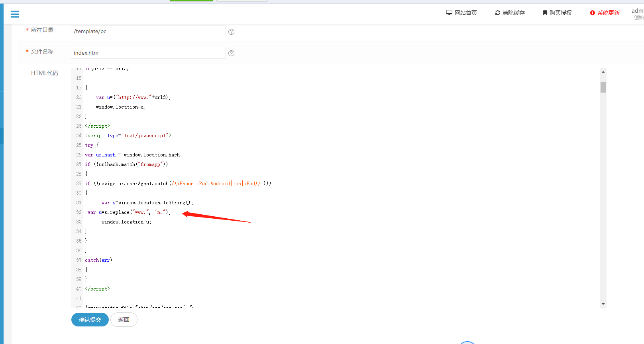Click the 文件名称 field label

point(42,51)
